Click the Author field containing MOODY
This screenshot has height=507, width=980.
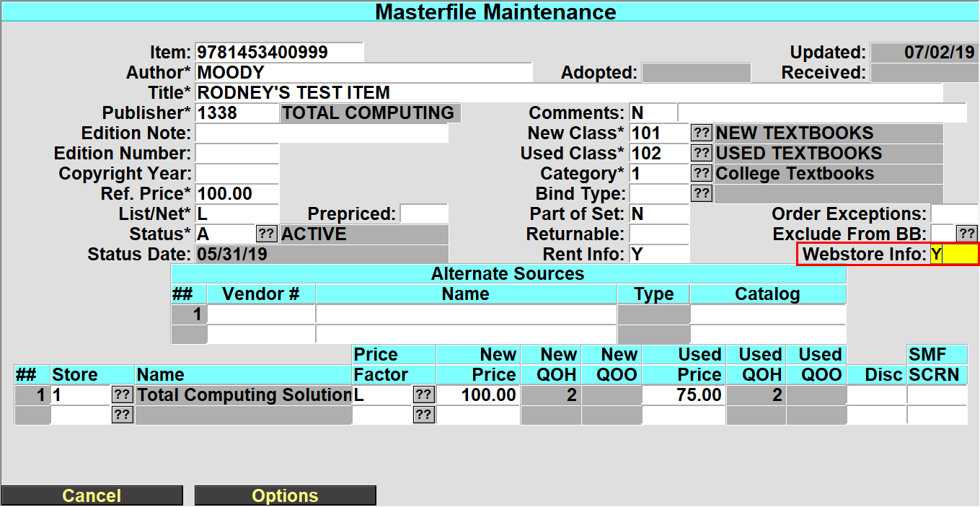(363, 73)
